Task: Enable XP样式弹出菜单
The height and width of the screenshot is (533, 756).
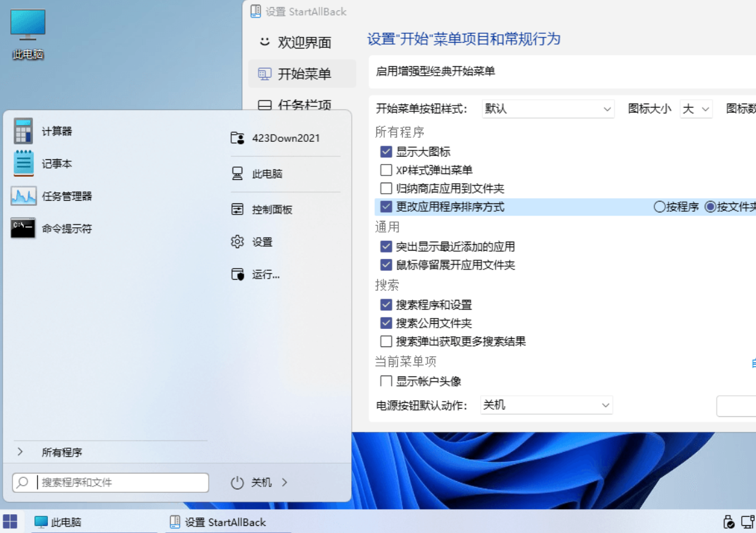Action: [x=385, y=170]
